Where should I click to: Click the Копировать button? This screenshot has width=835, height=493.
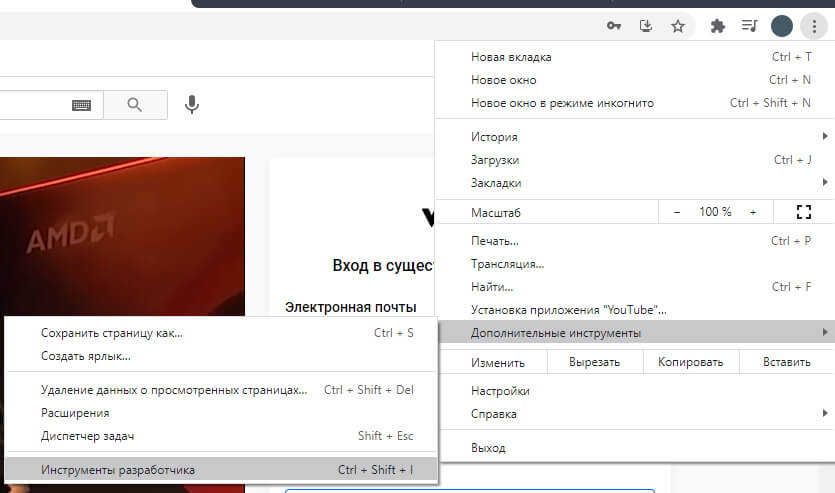click(690, 362)
